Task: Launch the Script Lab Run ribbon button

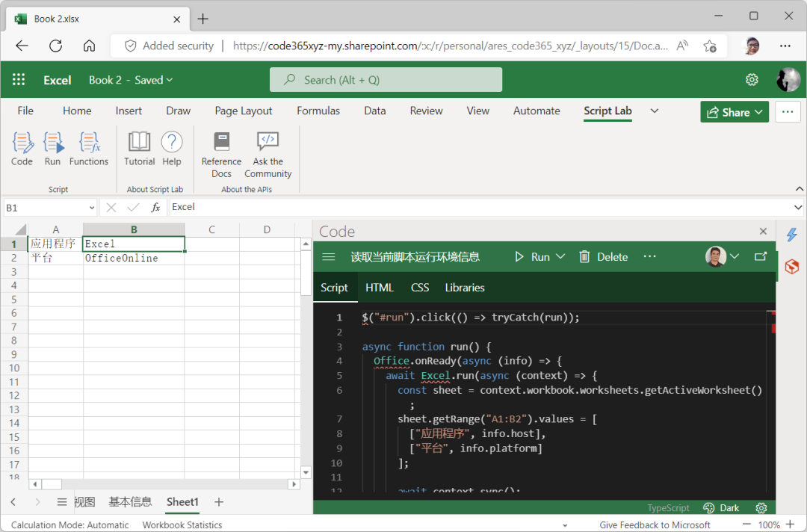Action: coord(52,149)
